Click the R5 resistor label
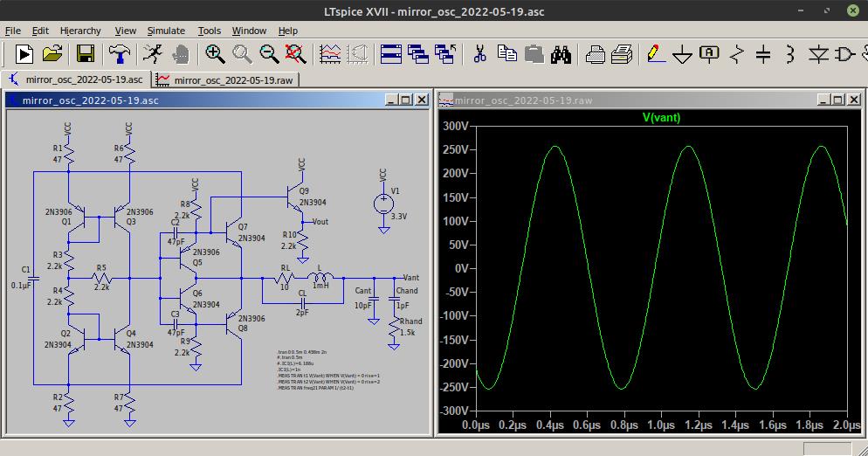This screenshot has width=868, height=456. [x=101, y=268]
